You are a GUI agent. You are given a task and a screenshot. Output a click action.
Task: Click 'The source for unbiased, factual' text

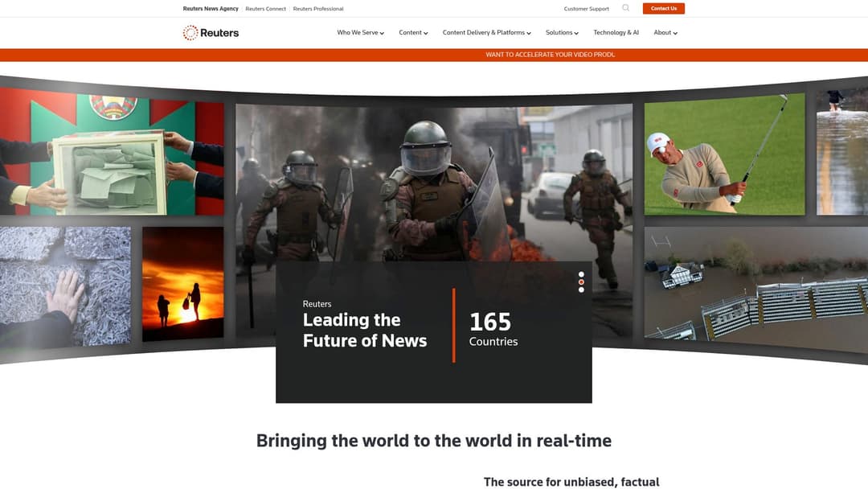click(x=571, y=482)
